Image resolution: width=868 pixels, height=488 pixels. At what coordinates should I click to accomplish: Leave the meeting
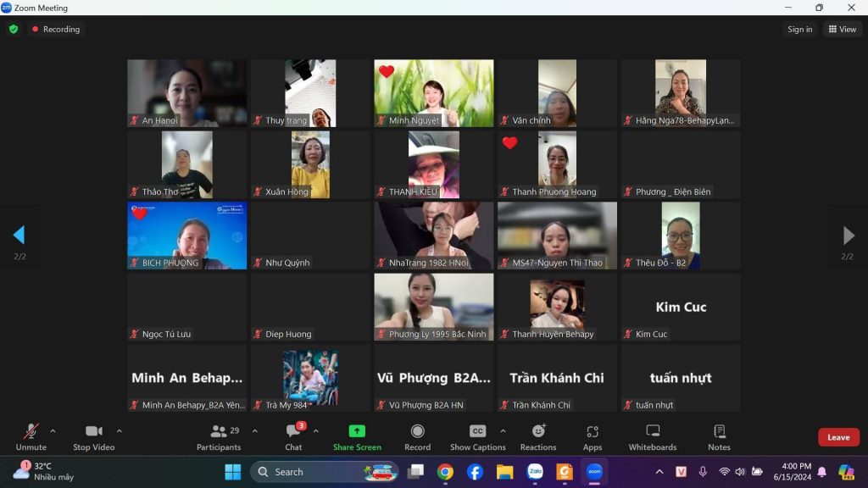tap(838, 437)
